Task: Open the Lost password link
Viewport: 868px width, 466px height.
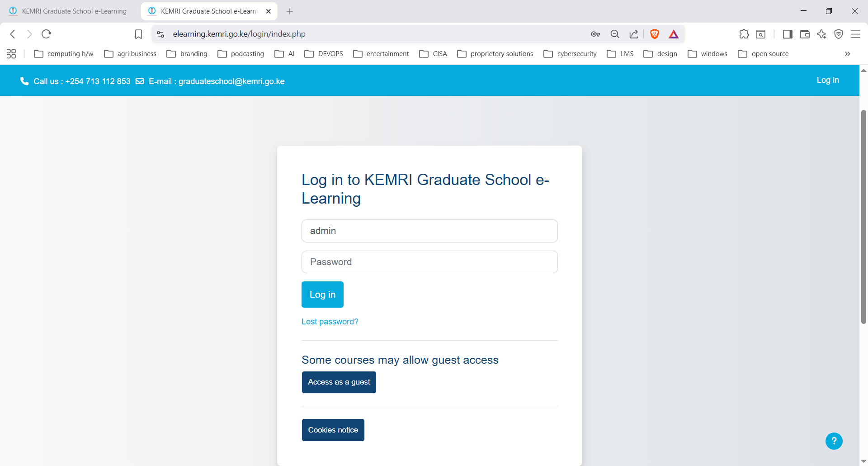Action: [x=330, y=321]
